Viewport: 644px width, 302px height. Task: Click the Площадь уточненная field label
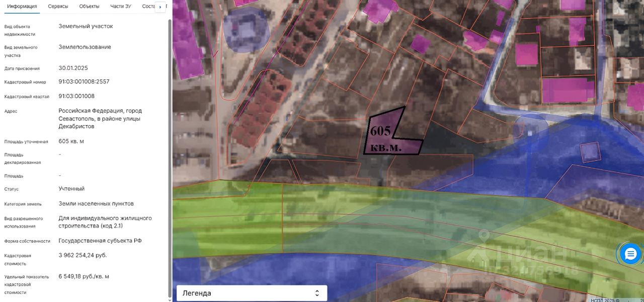26,142
